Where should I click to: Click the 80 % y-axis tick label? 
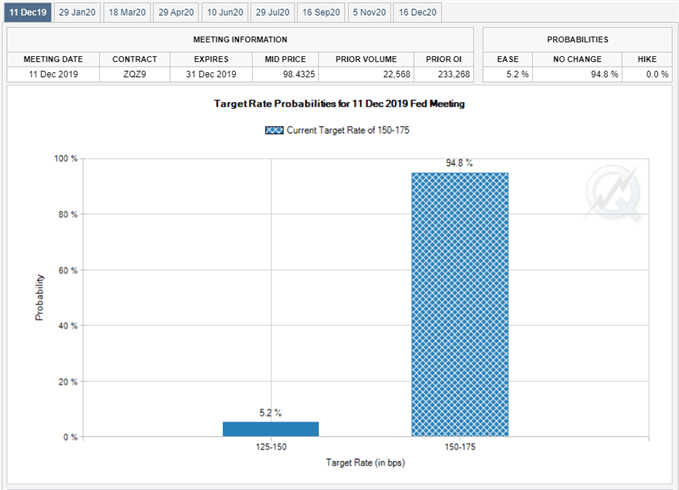pyautogui.click(x=68, y=215)
